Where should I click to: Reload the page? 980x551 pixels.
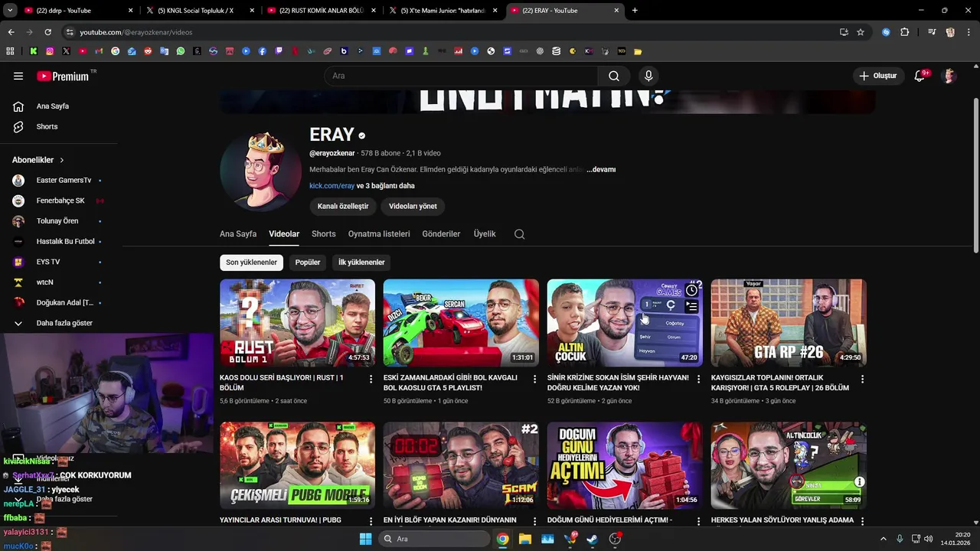pyautogui.click(x=47, y=32)
